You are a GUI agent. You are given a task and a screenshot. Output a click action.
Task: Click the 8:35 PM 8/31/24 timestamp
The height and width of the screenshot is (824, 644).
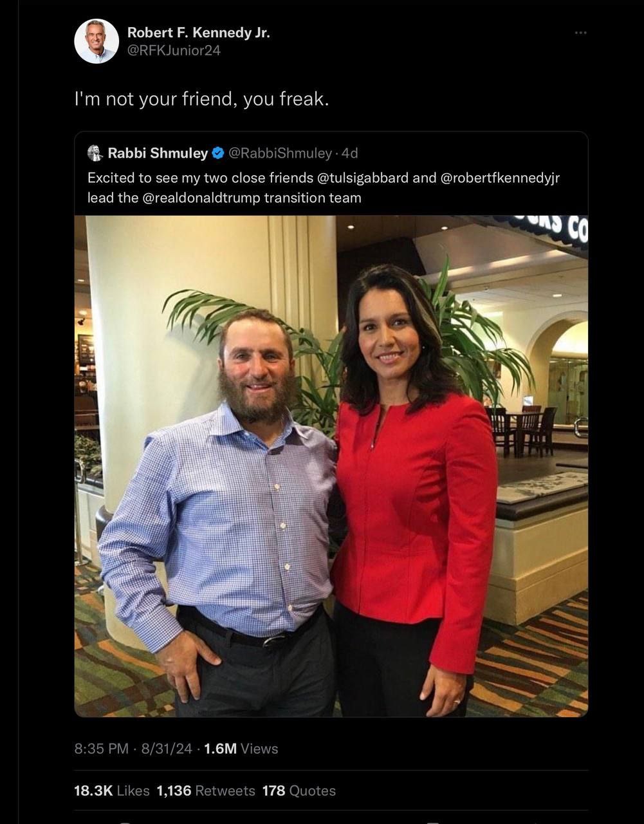[133, 749]
